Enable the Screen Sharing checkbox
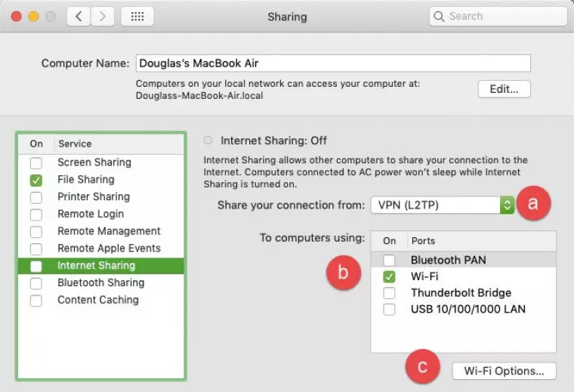This screenshot has height=392, width=574. click(36, 163)
